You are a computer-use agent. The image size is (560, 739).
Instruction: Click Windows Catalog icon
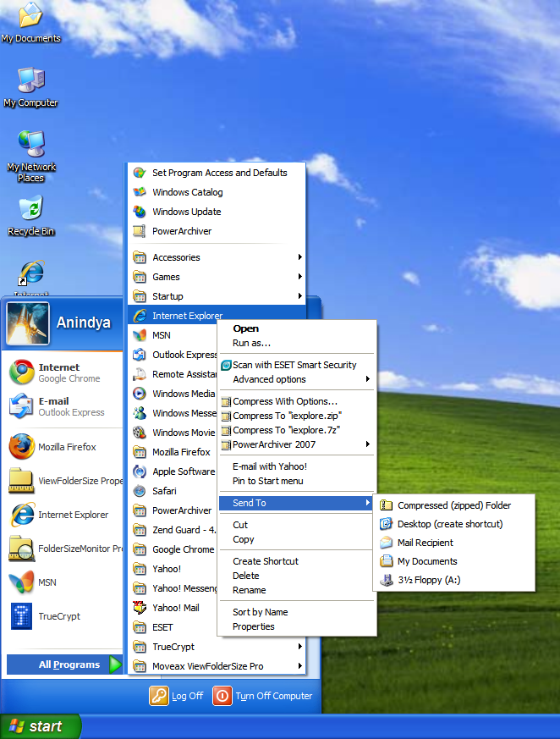click(x=140, y=192)
